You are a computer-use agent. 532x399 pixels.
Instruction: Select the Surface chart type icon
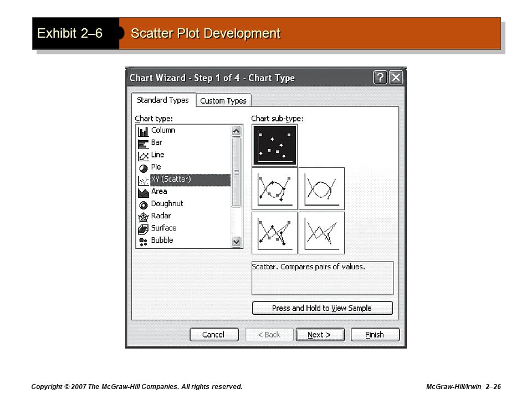tap(143, 229)
